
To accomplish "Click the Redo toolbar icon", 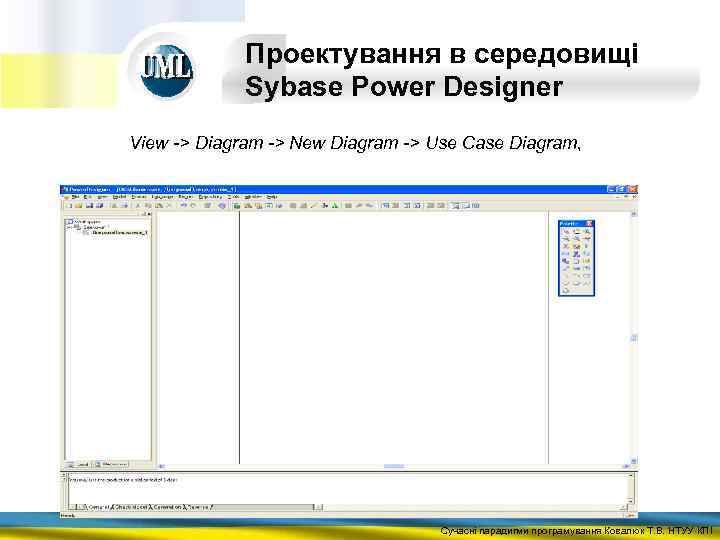I will (193, 206).
